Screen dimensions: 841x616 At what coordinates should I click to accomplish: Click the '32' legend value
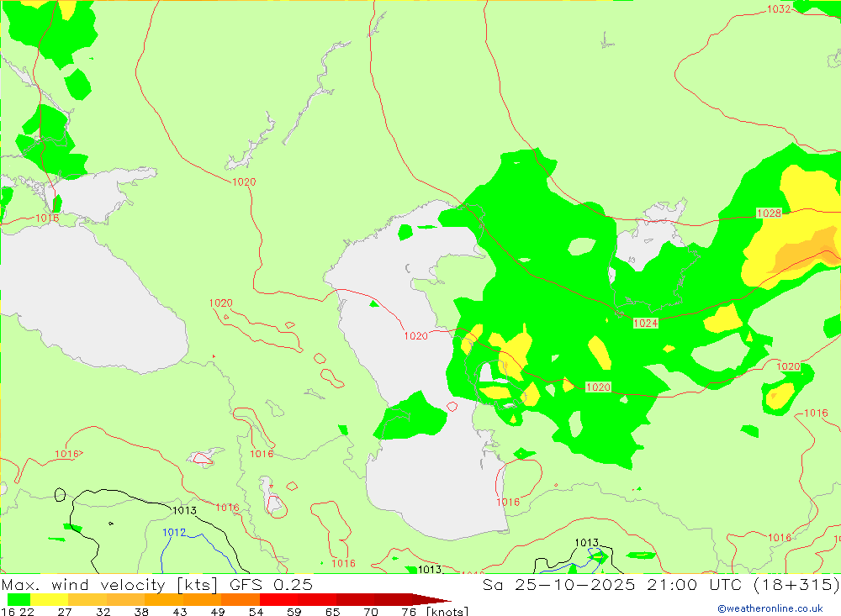coord(103,611)
